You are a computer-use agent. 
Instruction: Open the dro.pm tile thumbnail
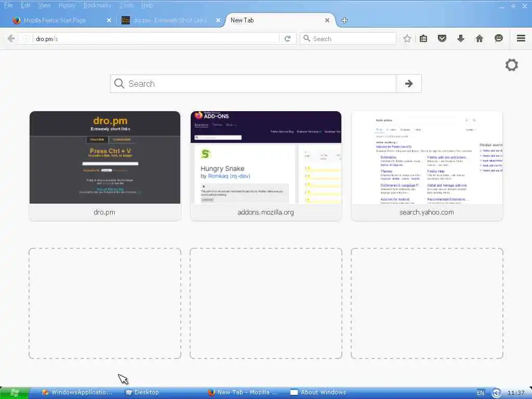[x=105, y=157]
